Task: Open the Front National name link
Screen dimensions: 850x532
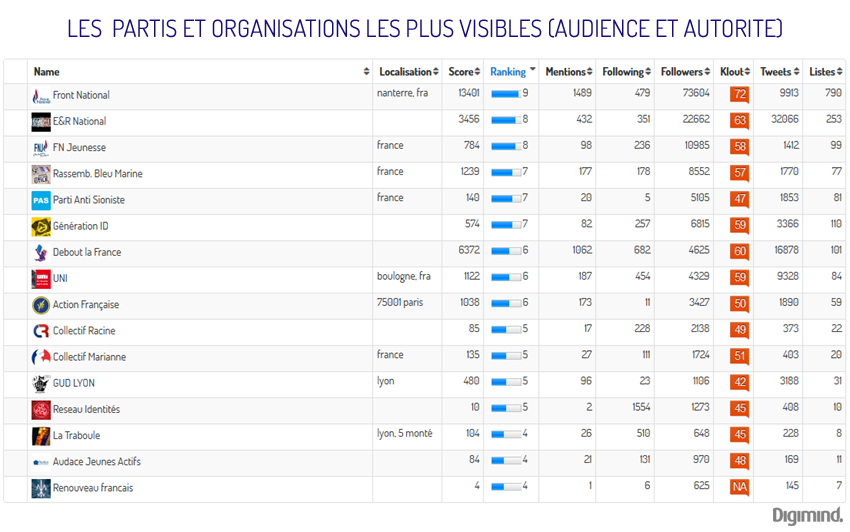Action: pyautogui.click(x=81, y=95)
